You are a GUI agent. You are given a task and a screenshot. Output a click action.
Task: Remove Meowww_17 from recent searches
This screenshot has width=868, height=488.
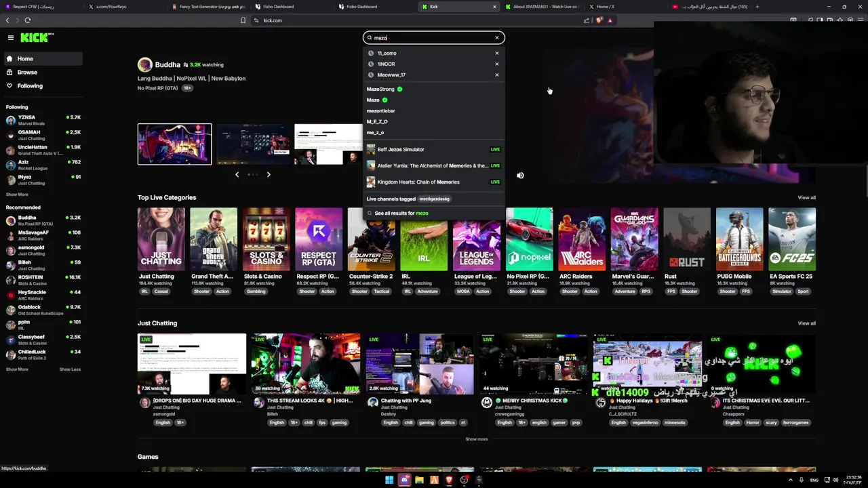click(496, 75)
